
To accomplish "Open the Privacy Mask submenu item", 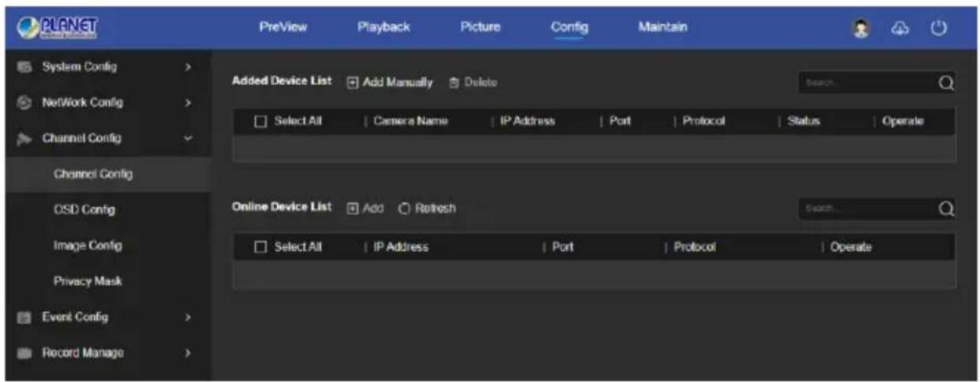I will pos(88,282).
